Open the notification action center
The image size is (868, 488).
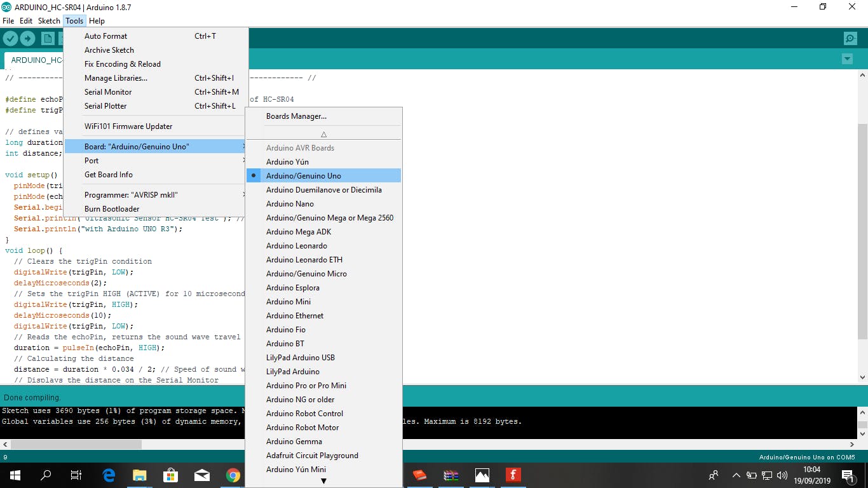click(847, 475)
